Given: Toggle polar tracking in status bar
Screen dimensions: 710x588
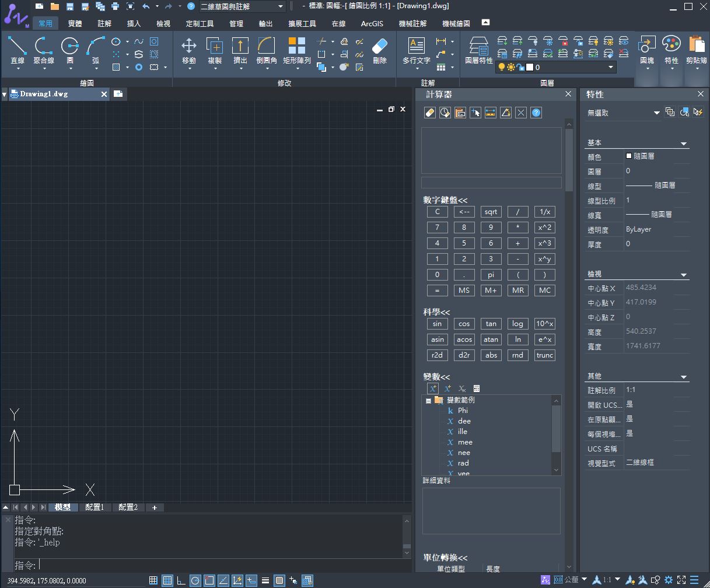Looking at the screenshot, I should pos(195,580).
